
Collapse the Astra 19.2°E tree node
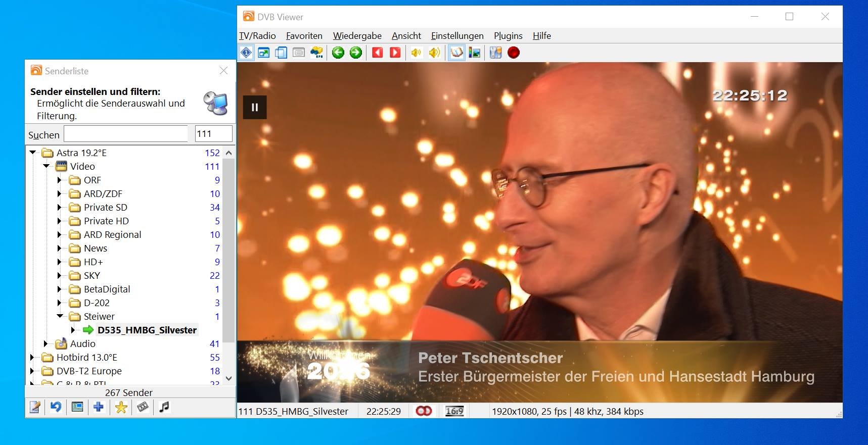33,153
